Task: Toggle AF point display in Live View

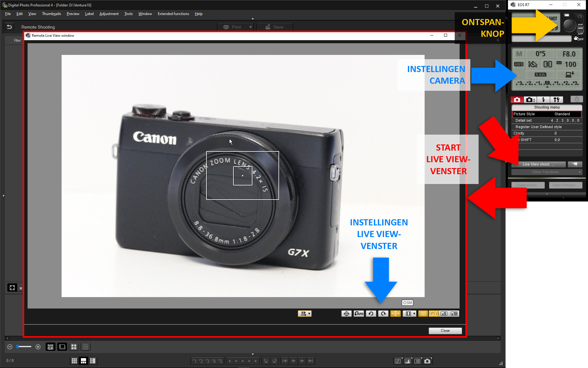Action: click(x=396, y=313)
